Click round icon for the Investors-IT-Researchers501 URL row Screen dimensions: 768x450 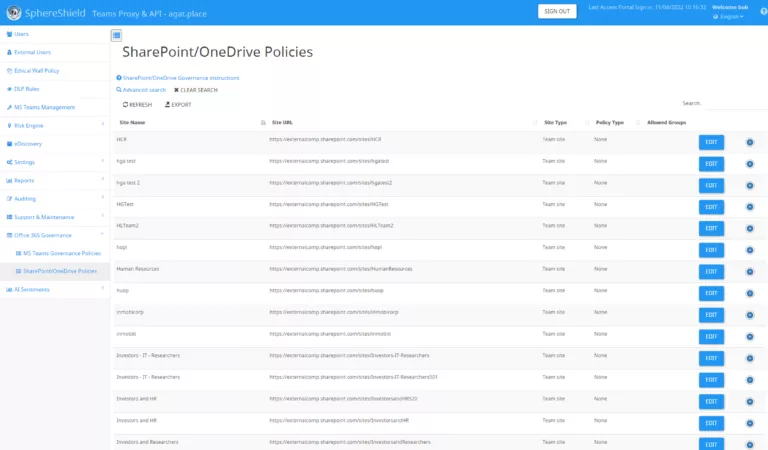(x=750, y=380)
